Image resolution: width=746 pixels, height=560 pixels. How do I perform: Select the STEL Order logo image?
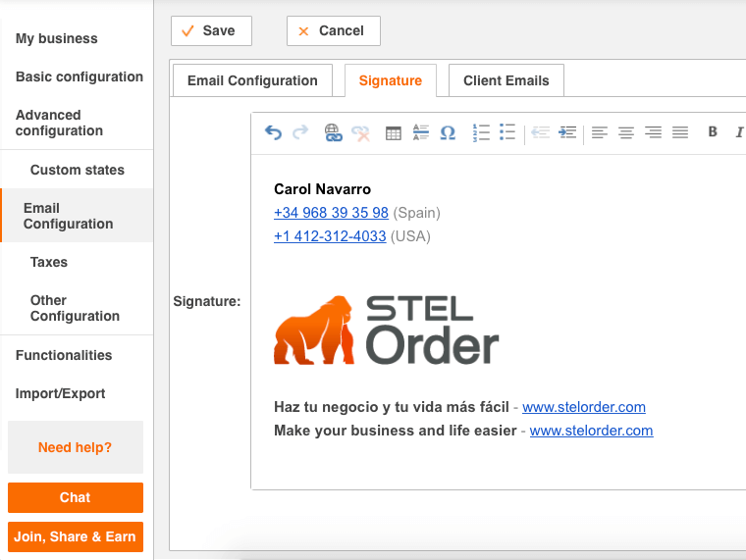[x=387, y=330]
